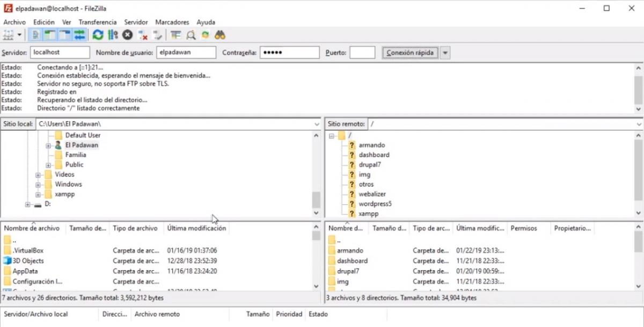Click the local tree vertical scrollbar
This screenshot has height=327, width=644.
click(x=316, y=174)
